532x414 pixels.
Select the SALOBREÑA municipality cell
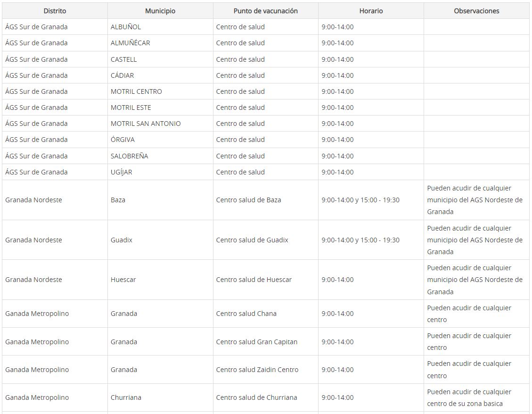click(130, 156)
